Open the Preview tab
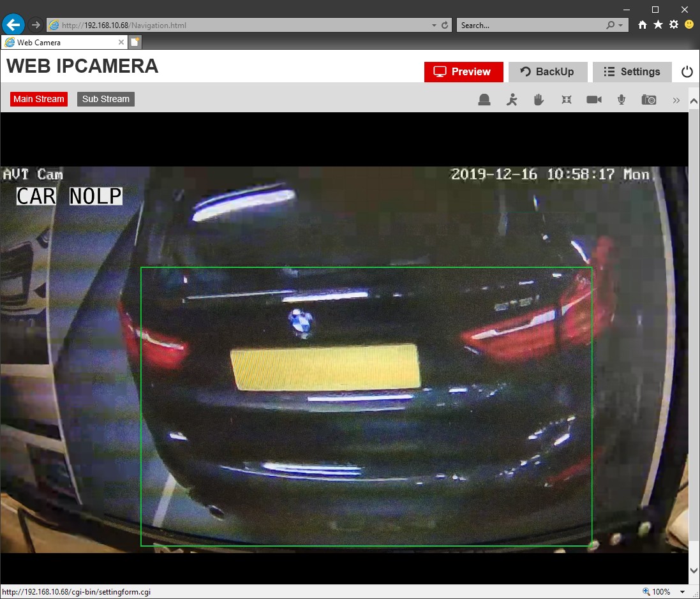 [x=463, y=72]
